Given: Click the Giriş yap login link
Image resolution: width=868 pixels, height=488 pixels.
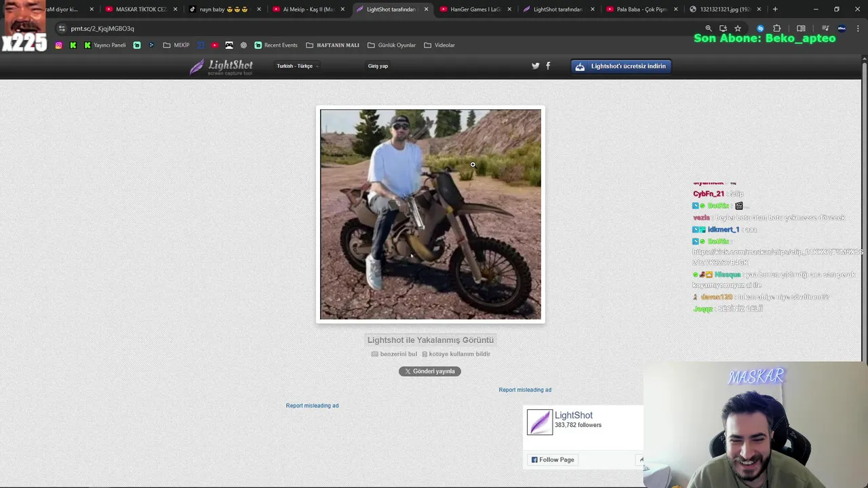Looking at the screenshot, I should (378, 66).
